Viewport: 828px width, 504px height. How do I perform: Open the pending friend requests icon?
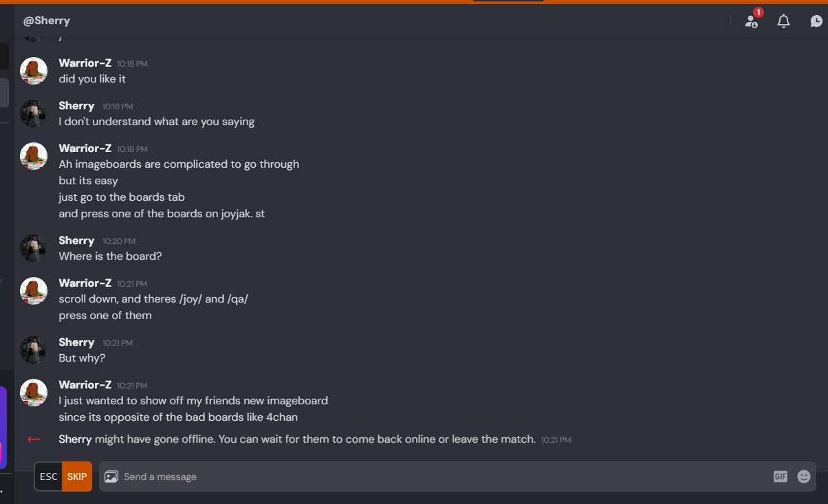752,21
